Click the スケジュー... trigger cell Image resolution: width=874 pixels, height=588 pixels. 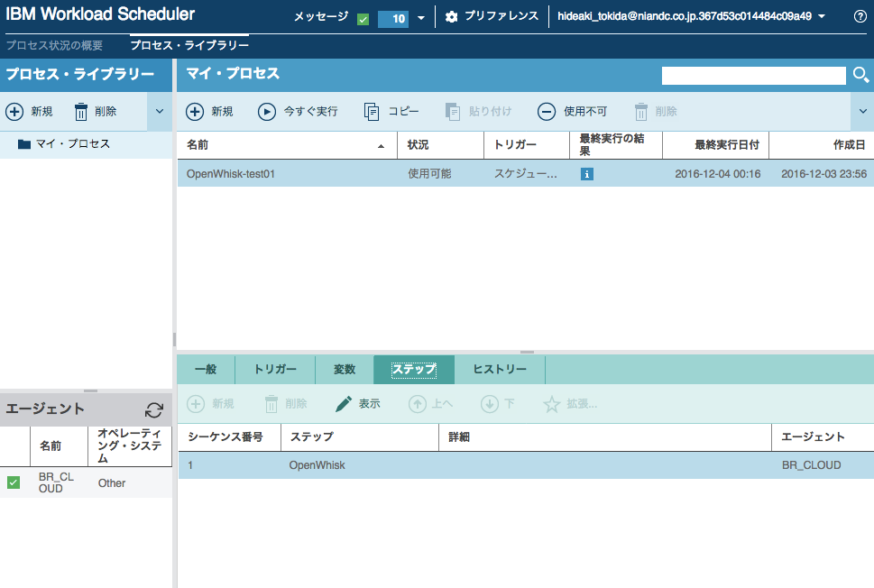pos(526,174)
